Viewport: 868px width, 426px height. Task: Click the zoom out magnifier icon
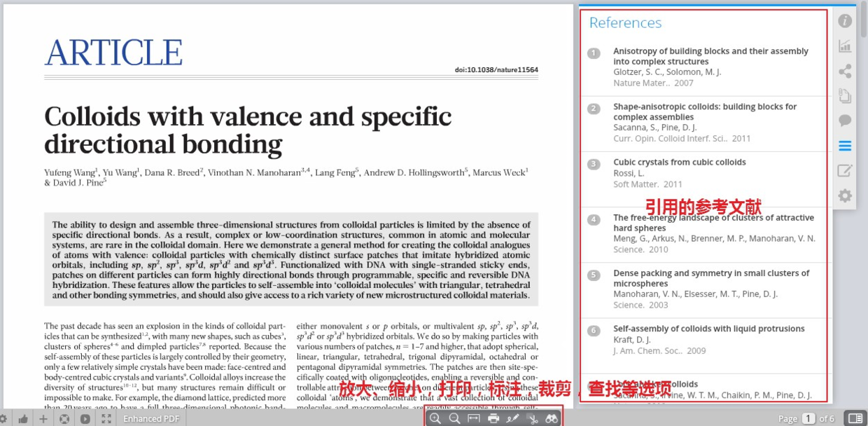coord(454,418)
